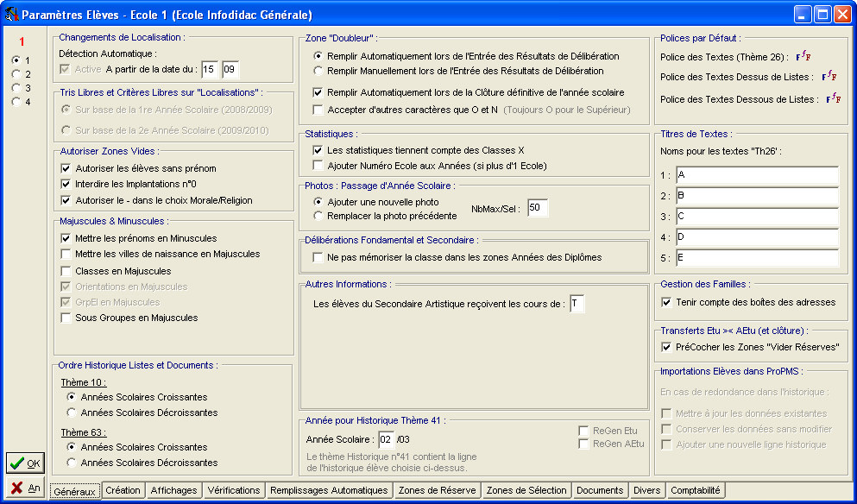The image size is (857, 504).
Task: Click the day field containing 15
Action: [x=210, y=69]
